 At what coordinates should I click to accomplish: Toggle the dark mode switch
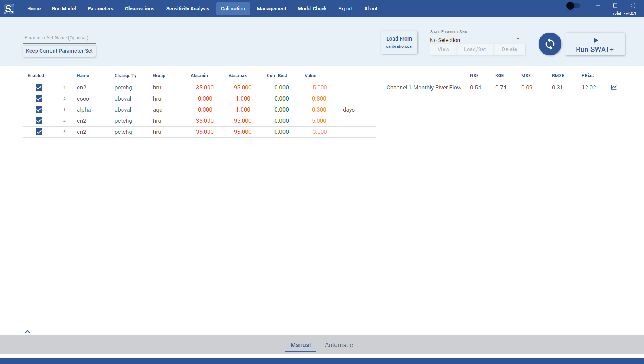coord(573,6)
